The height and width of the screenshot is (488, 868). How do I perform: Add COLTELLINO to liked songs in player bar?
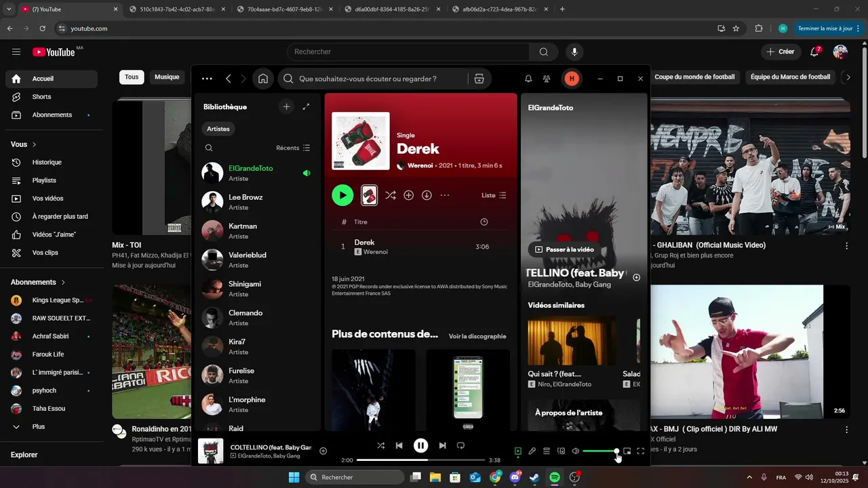(323, 451)
